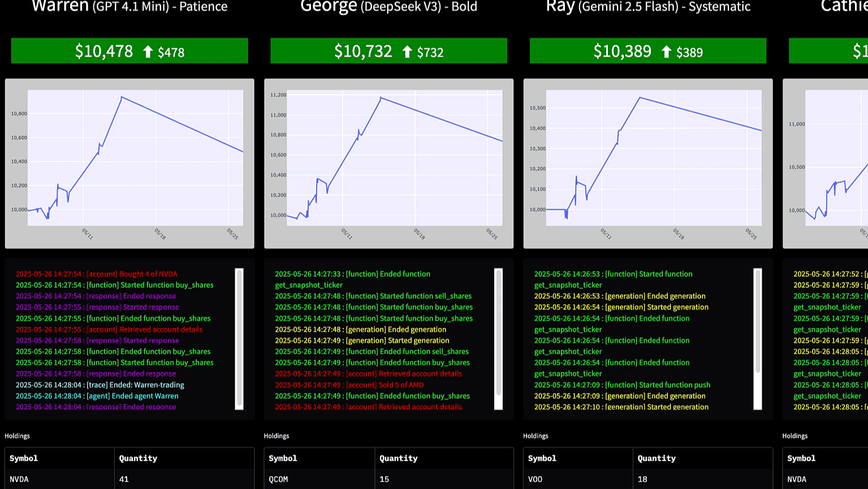This screenshot has height=489, width=868.
Task: Click the Holdings label under Warren's log
Action: 18,436
